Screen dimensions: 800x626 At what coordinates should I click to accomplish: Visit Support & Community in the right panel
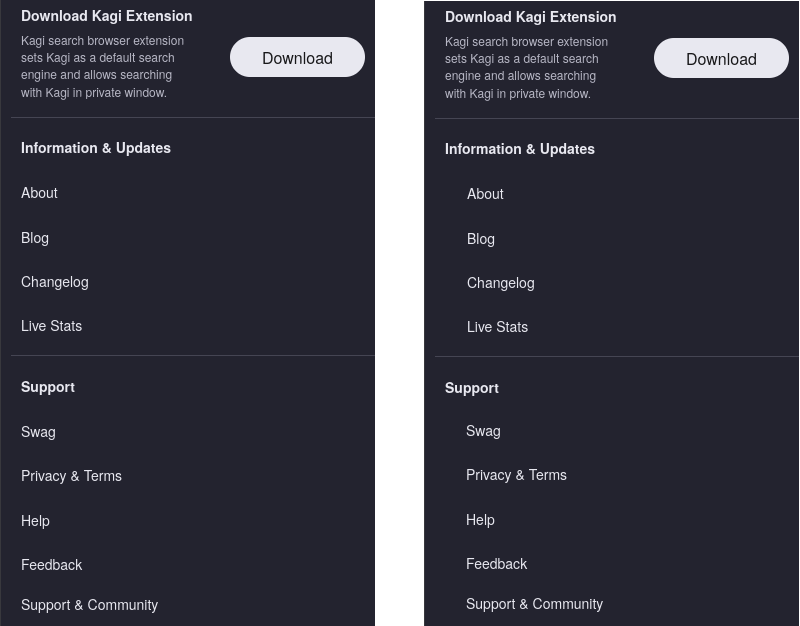534,604
